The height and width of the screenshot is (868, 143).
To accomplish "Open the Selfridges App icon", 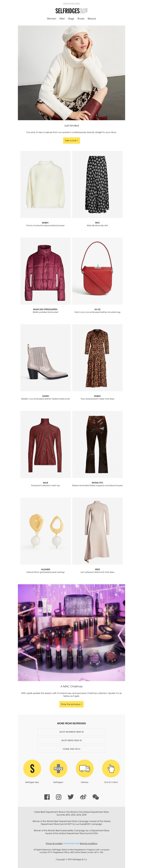I will (32, 768).
